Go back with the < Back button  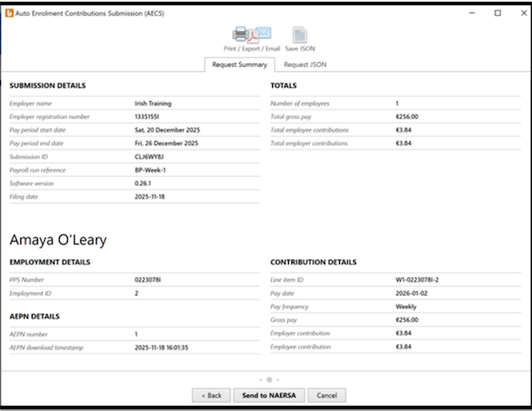point(211,395)
